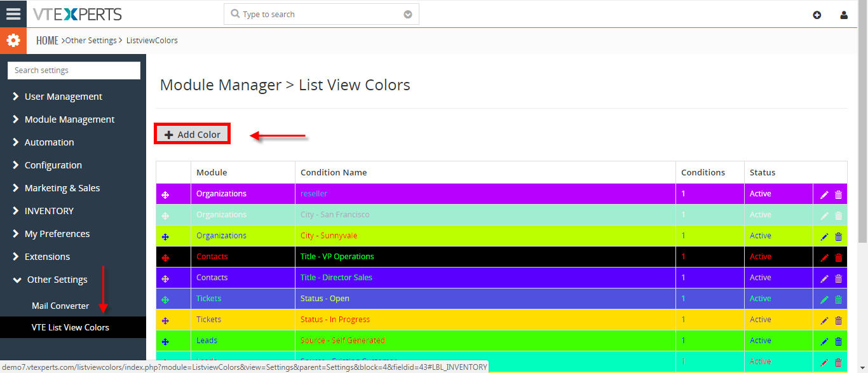The image size is (868, 373).
Task: Click Conditions column header
Action: click(703, 172)
